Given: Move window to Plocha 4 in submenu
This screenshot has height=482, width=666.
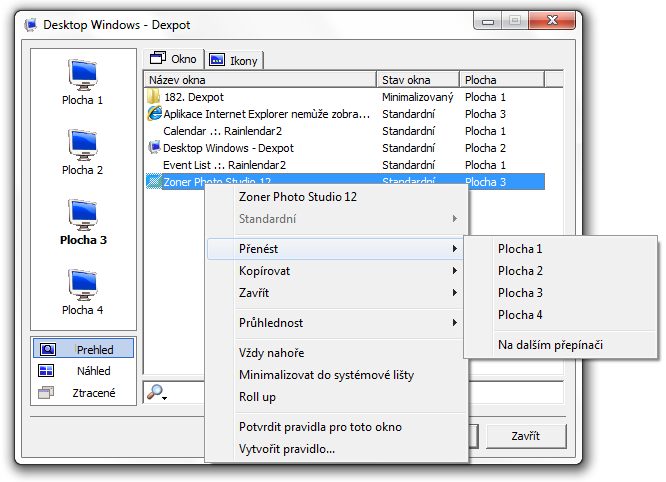Looking at the screenshot, I should (x=561, y=315).
